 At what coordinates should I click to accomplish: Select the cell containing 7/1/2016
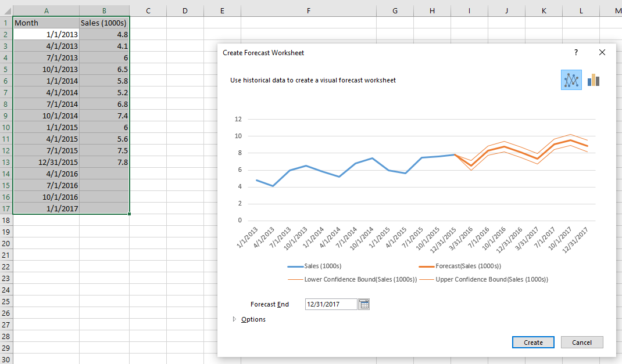(x=47, y=185)
